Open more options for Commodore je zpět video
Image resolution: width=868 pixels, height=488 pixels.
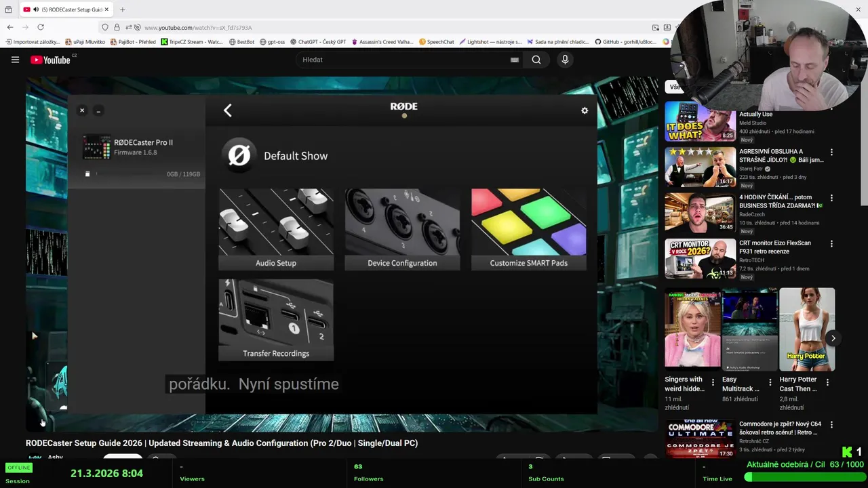click(831, 425)
